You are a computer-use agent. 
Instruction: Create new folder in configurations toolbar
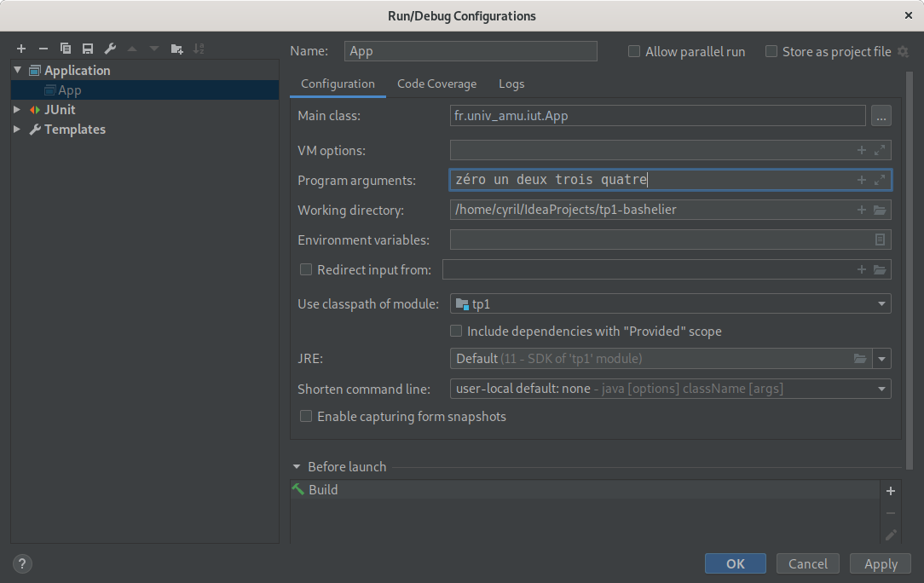(x=176, y=49)
